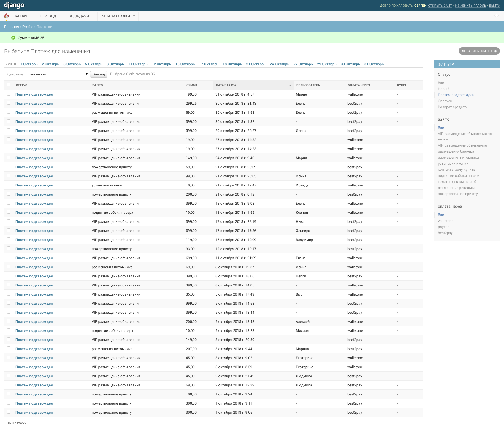Click the Выйти logout link

(x=494, y=6)
